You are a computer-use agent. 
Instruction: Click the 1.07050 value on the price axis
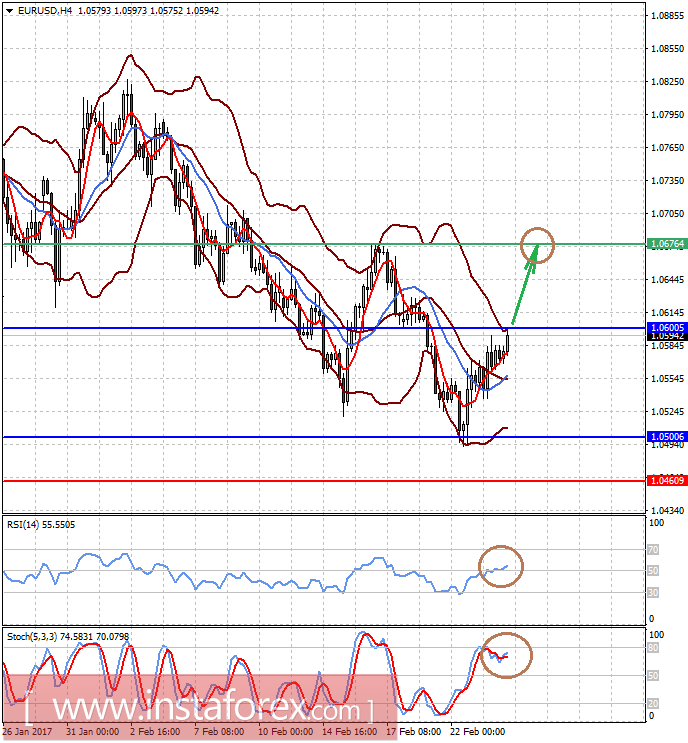[665, 214]
